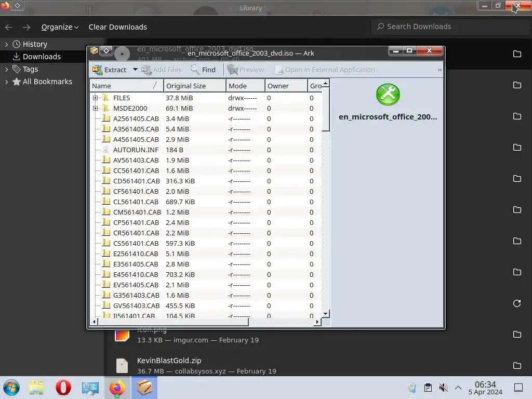Sort by the Mode column header
Image resolution: width=532 pixels, height=399 pixels.
pos(245,86)
